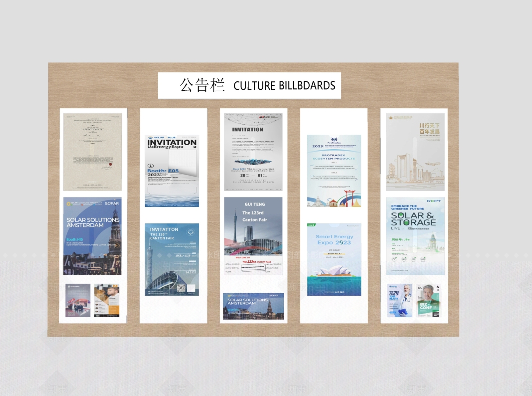Select the gold Chinese city skyline poster

click(415, 152)
